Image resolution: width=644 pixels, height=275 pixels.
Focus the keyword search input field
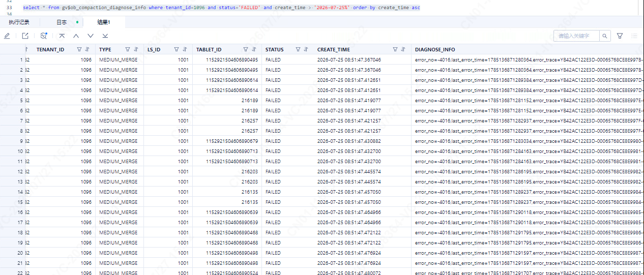click(576, 36)
